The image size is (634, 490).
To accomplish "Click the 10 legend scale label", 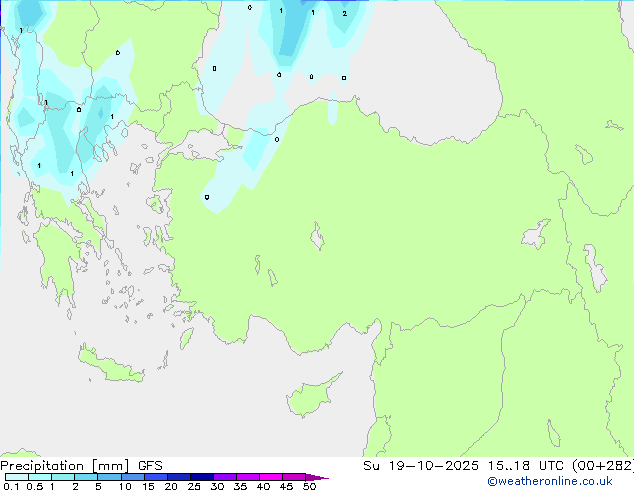I will (125, 486).
